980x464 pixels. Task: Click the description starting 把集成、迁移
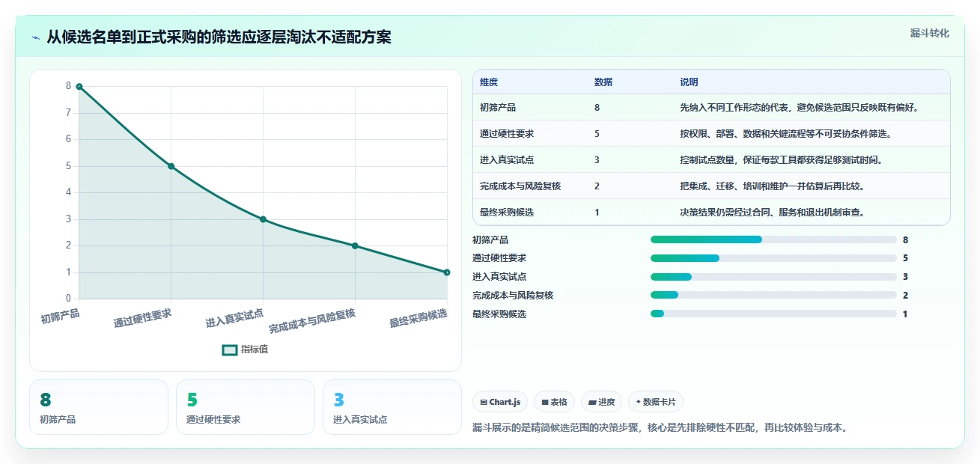tap(774, 186)
